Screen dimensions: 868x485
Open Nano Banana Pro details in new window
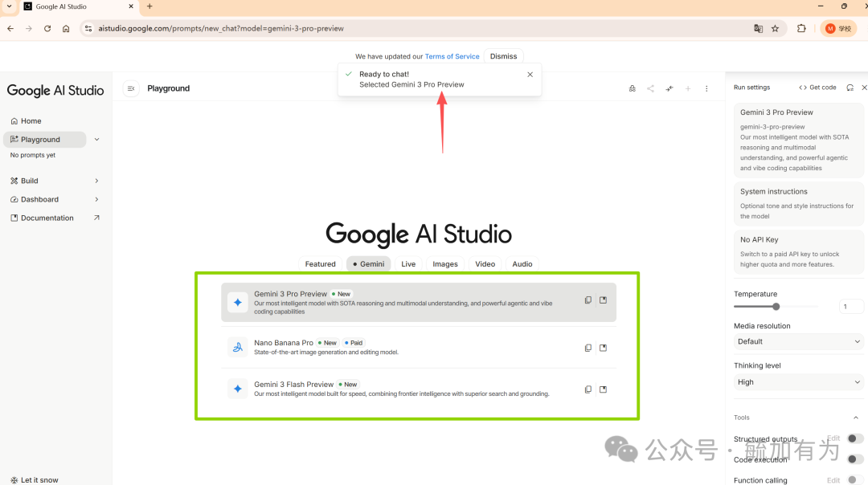click(603, 348)
